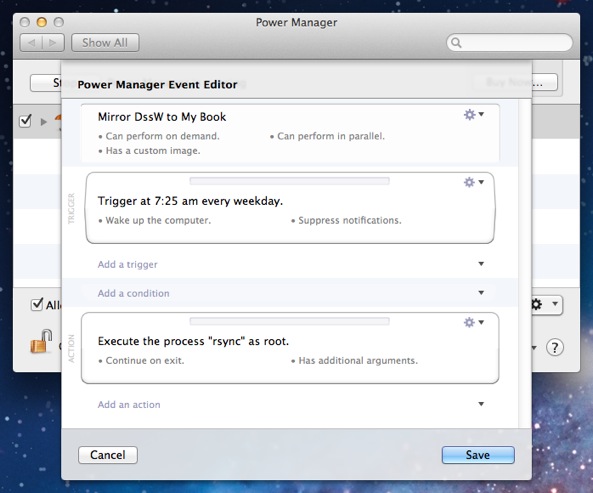This screenshot has height=493, width=593.
Task: Select the 'Mirror DssW to My Book' title
Action: pos(162,117)
